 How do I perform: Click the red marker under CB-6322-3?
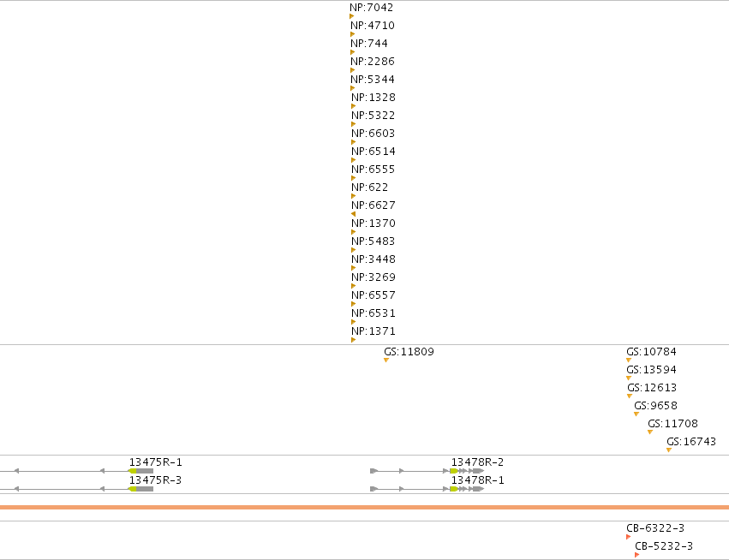[x=629, y=537]
